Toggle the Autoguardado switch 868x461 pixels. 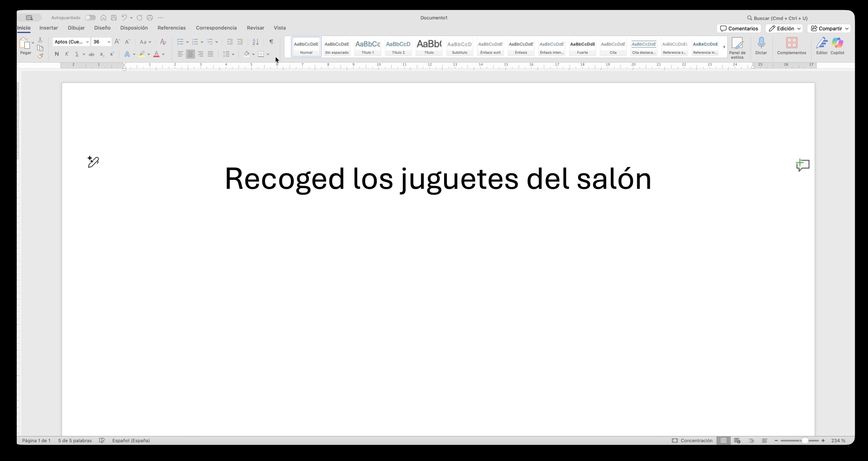90,18
